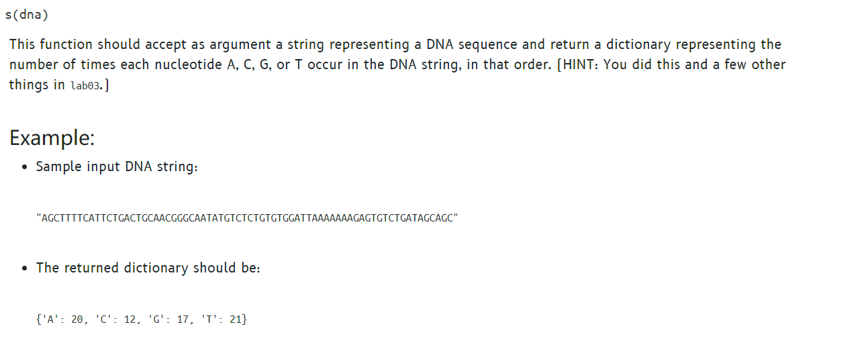Click the bullet dot before 'The returned dictionary'
This screenshot has width=868, height=349.
[x=25, y=269]
